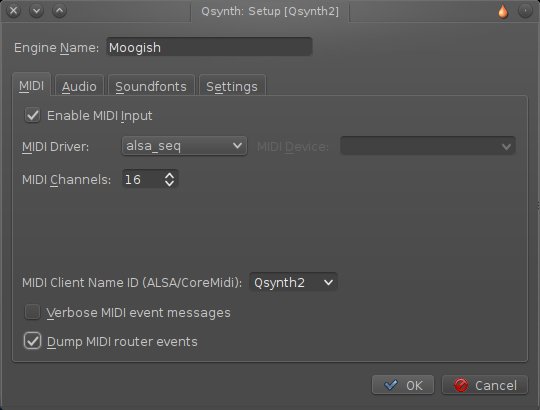Image resolution: width=540 pixels, height=410 pixels.
Task: Click the Qsynth flame icon in title bar
Action: pos(503,11)
